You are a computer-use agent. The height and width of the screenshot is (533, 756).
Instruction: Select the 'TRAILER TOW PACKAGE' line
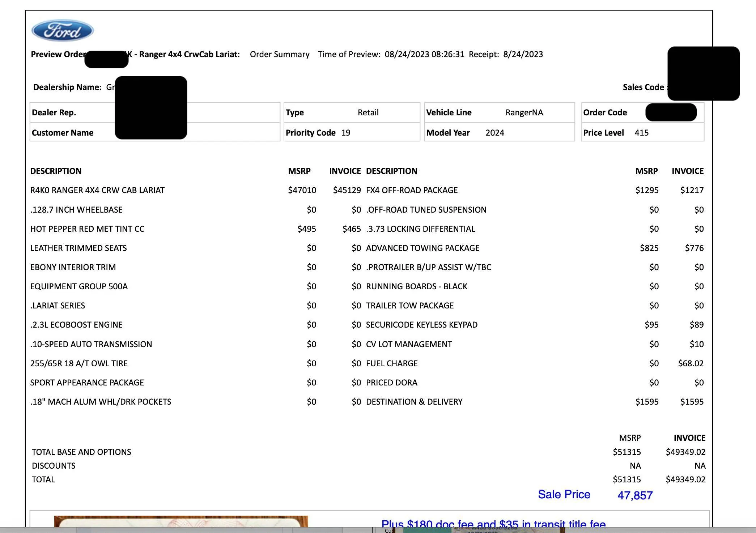tap(410, 306)
